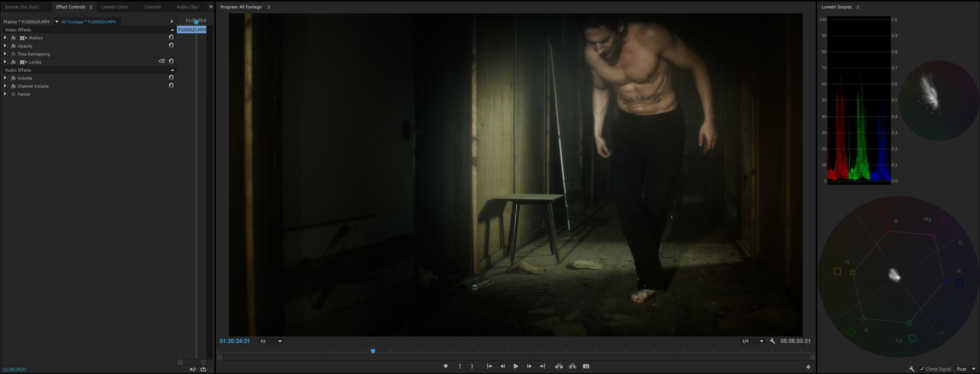
Task: Reset the Motion effect
Action: coord(171,37)
